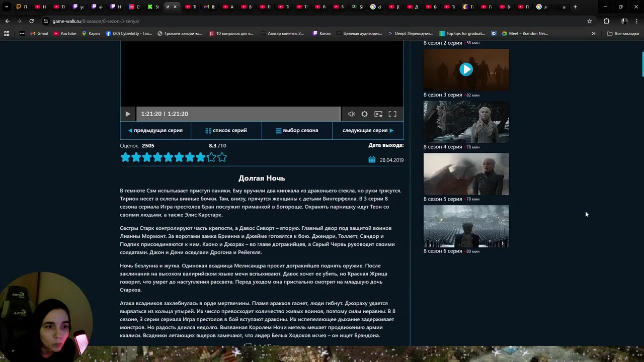Open the Chrome three-dot menu

[637, 21]
